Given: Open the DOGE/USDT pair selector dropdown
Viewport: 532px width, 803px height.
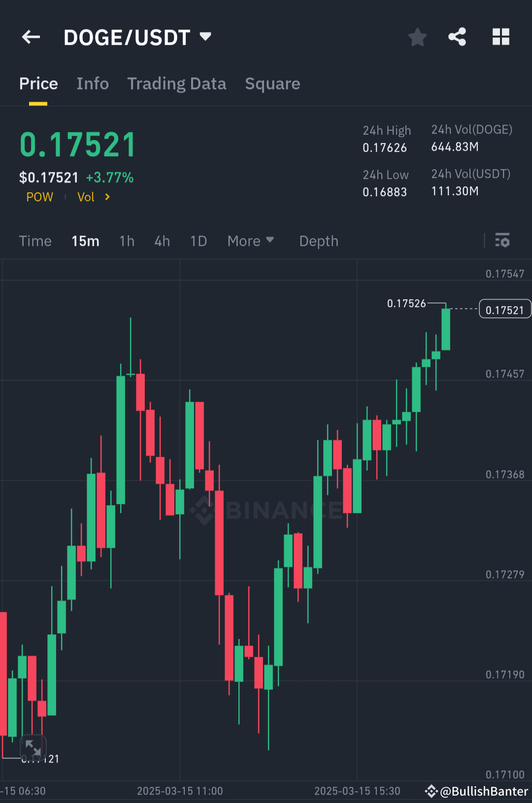Looking at the screenshot, I should (138, 36).
